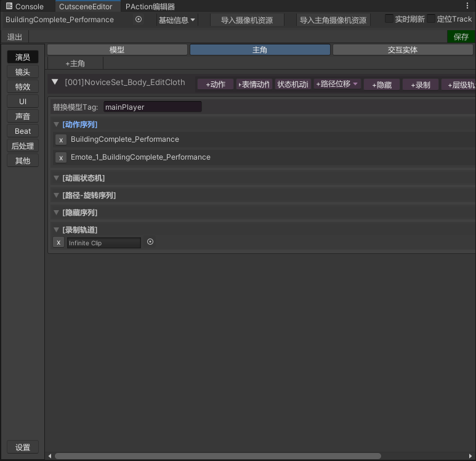Image resolution: width=476 pixels, height=461 pixels.
Task: Click the 导入摄像机资源 button
Action: 246,20
